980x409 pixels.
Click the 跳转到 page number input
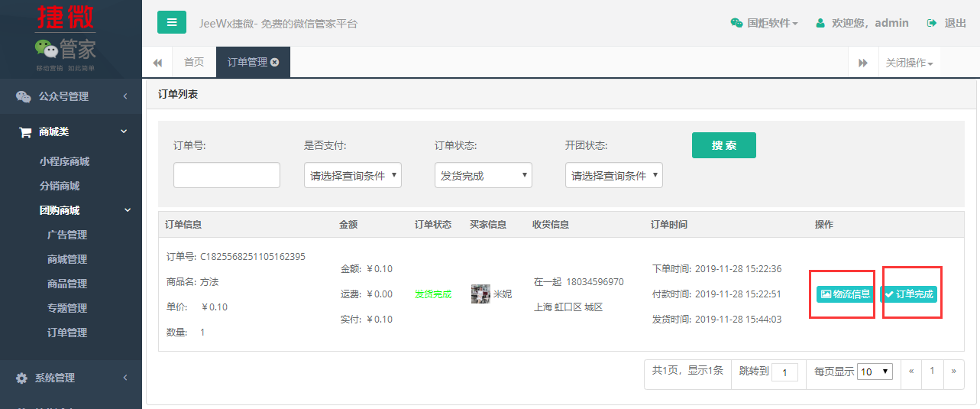pyautogui.click(x=784, y=372)
